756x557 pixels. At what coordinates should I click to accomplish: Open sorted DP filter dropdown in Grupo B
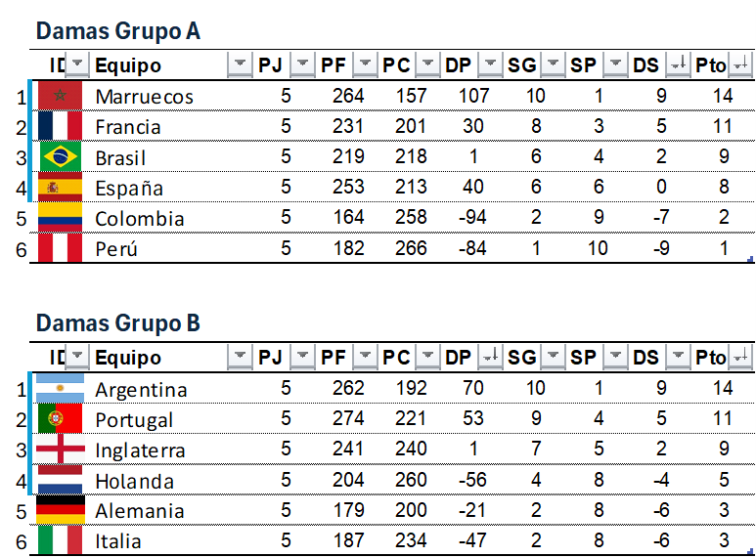pyautogui.click(x=490, y=358)
